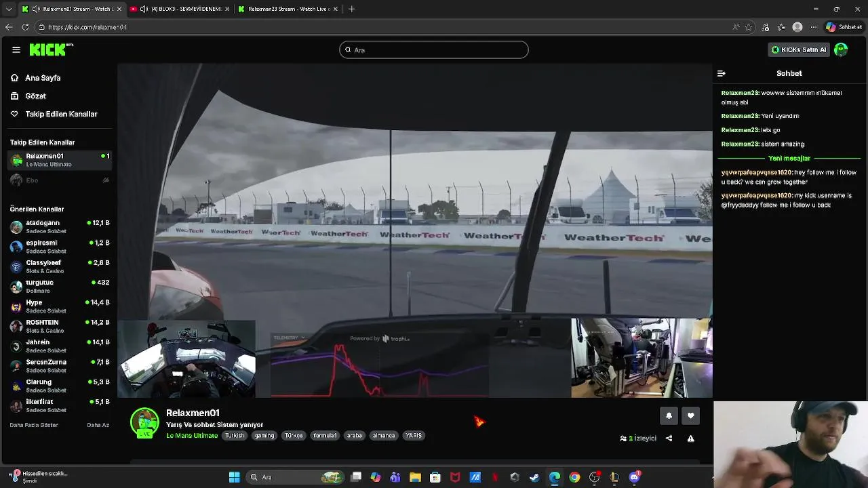Switch to the BLOK3 YouTube tab
Image resolution: width=868 pixels, height=488 pixels.
[x=180, y=9]
